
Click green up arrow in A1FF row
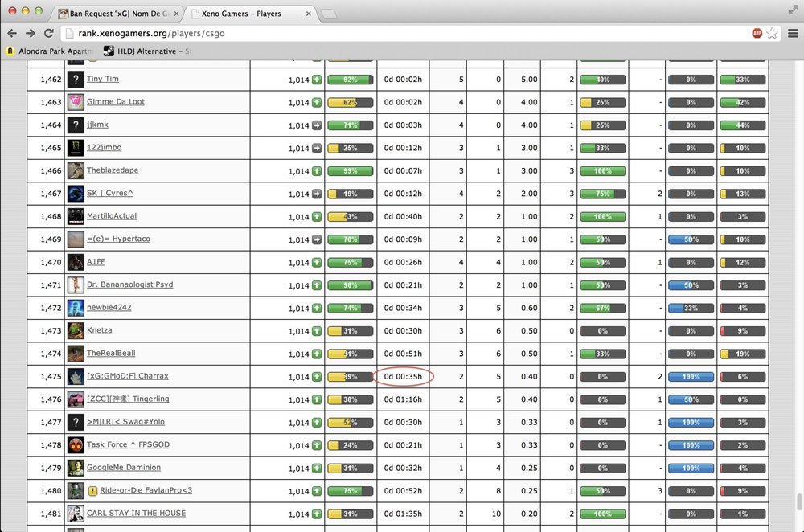click(317, 263)
